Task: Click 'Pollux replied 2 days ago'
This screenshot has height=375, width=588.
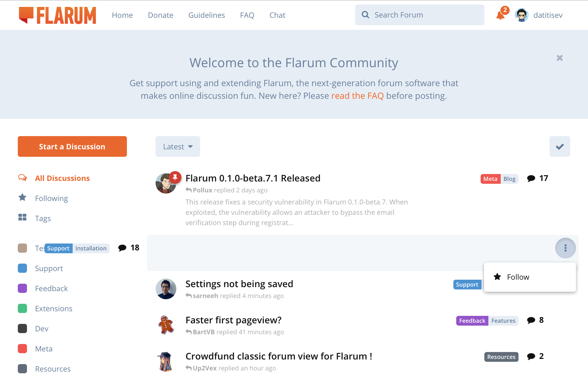Action: pyautogui.click(x=227, y=190)
